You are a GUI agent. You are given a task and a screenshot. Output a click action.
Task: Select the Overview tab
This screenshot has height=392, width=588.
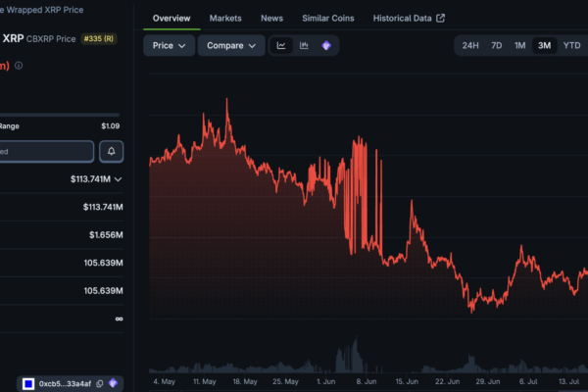[x=171, y=18]
